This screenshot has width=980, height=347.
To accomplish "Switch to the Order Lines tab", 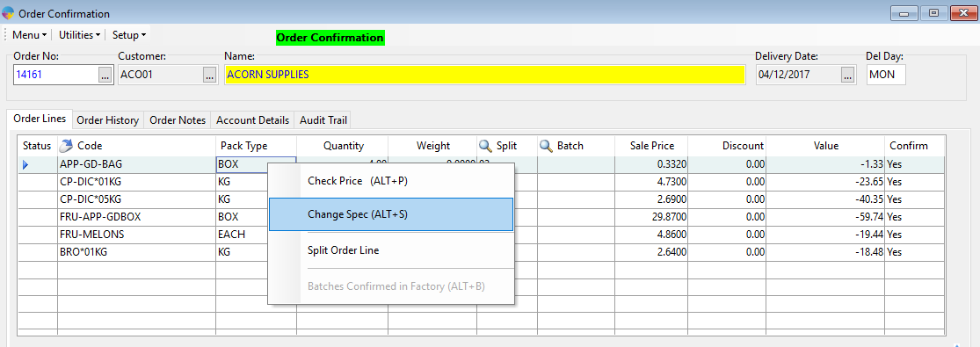I will pos(40,119).
